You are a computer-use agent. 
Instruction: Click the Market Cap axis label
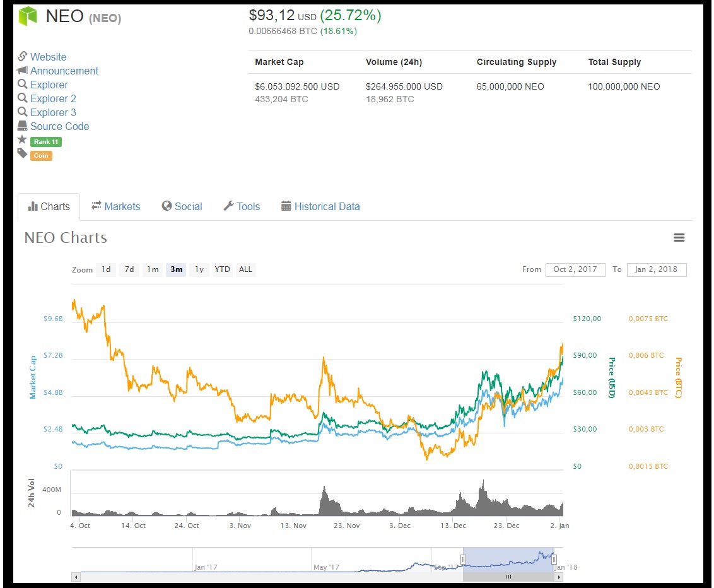point(33,377)
